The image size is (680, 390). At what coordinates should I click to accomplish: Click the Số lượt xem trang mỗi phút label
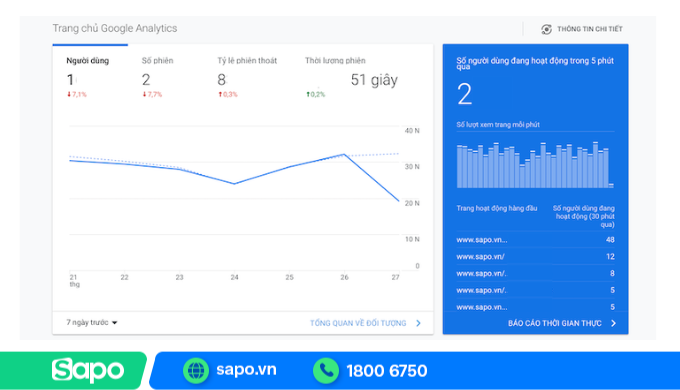(x=498, y=125)
